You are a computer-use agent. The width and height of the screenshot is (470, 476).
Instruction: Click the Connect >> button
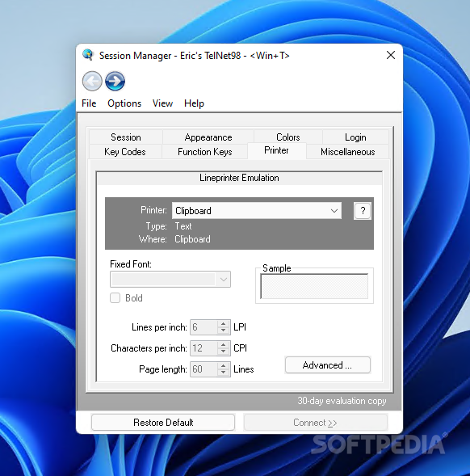click(315, 423)
